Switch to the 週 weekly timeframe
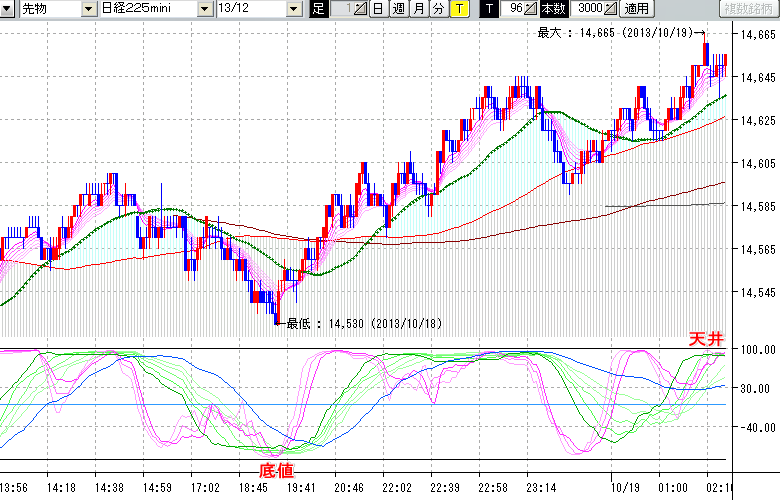Viewport: 780px width, 500px height. coord(398,9)
